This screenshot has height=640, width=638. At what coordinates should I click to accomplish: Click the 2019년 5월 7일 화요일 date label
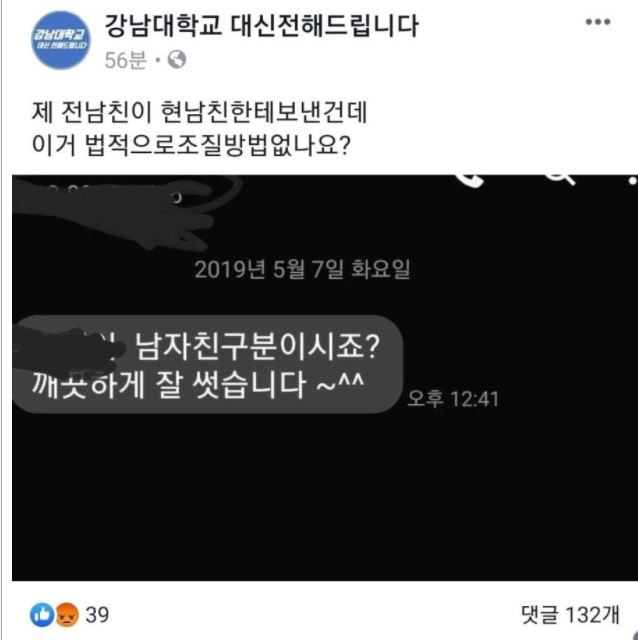pyautogui.click(x=302, y=269)
